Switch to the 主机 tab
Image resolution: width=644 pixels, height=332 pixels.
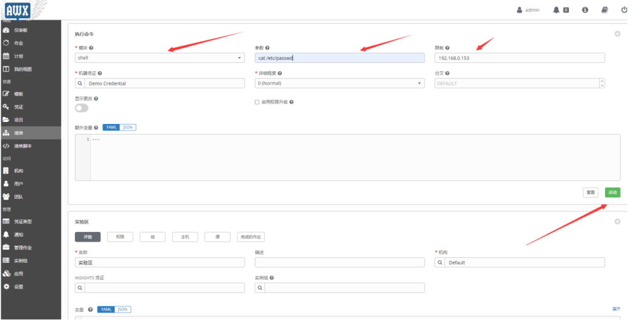point(185,237)
